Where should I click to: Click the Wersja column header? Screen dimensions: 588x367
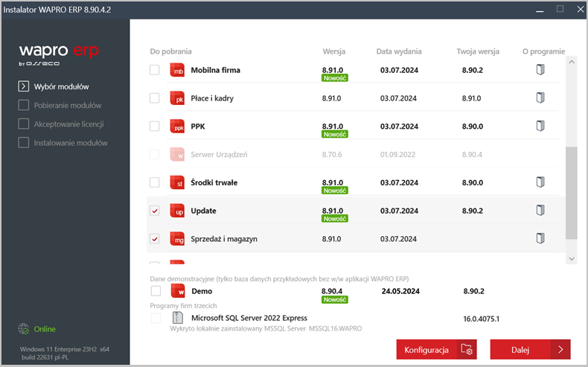pos(333,51)
